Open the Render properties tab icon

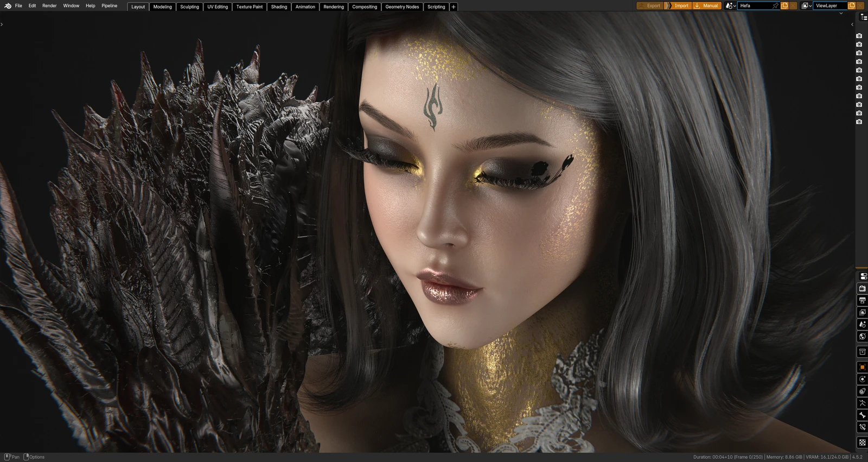[862, 288]
